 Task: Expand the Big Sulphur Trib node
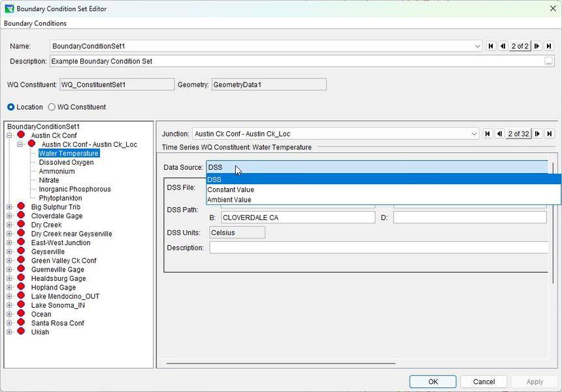pyautogui.click(x=9, y=207)
